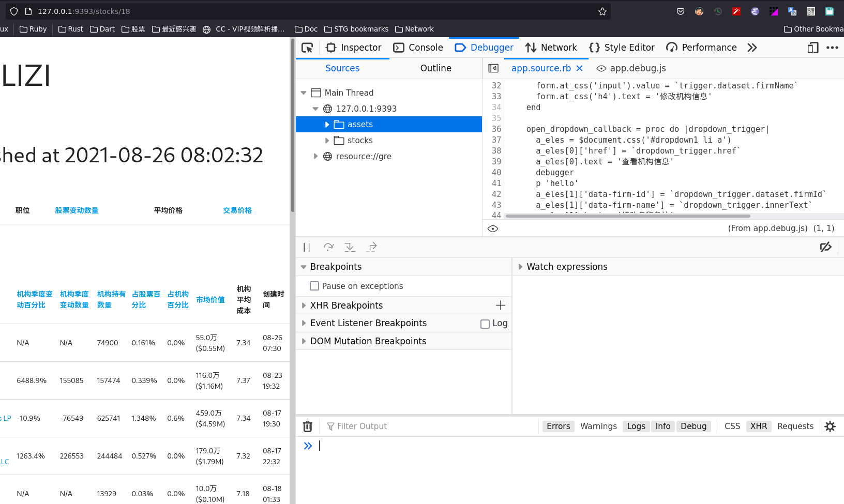Expand the resource://gre node
Image resolution: width=844 pixels, height=504 pixels.
tap(315, 156)
